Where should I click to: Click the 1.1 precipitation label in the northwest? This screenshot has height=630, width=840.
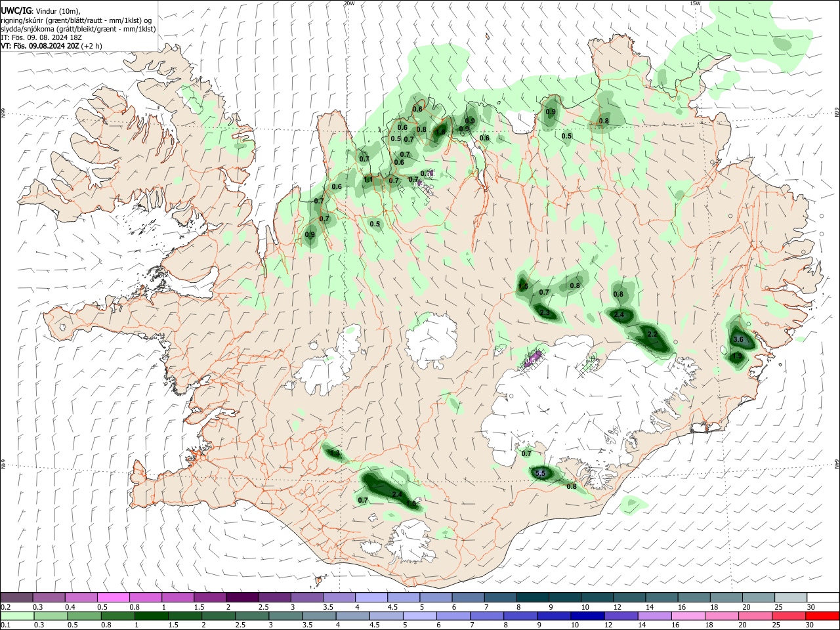[368, 179]
